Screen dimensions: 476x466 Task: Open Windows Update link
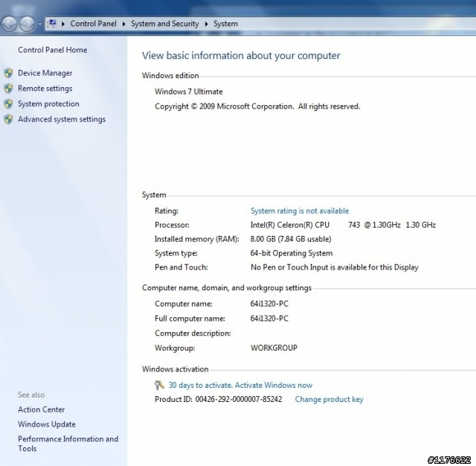tap(47, 424)
